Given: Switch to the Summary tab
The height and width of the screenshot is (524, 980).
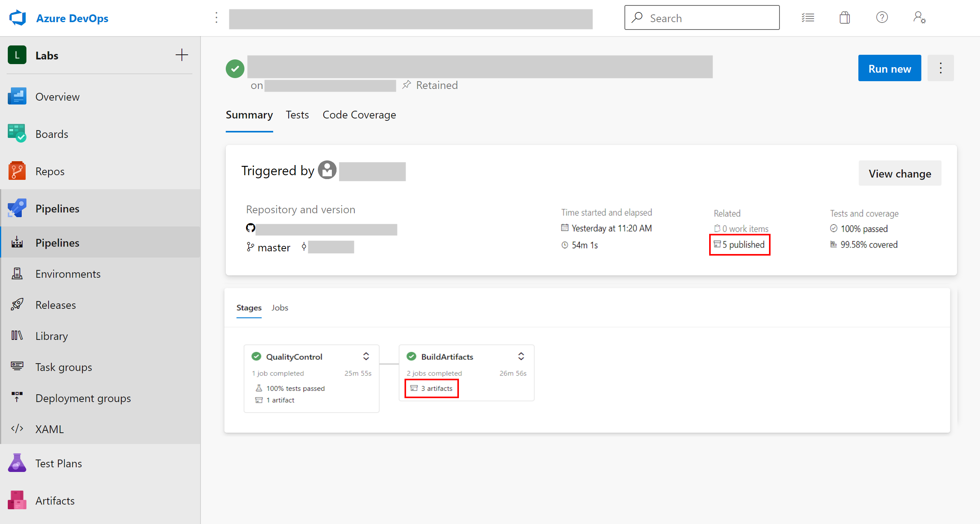Looking at the screenshot, I should coord(249,115).
